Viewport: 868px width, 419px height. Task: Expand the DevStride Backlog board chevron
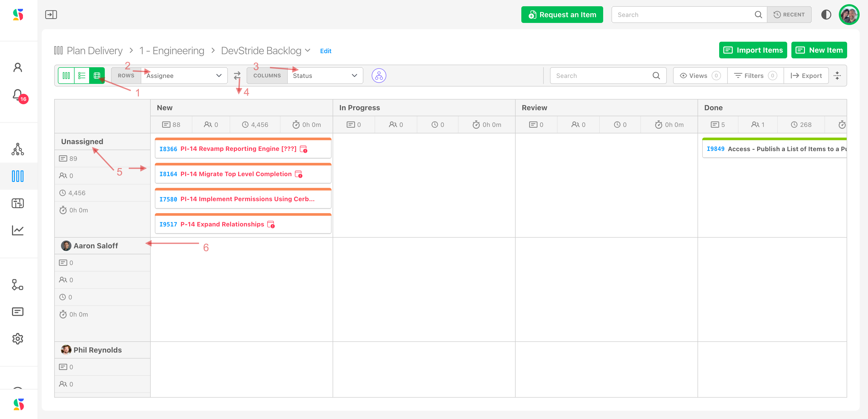(307, 50)
